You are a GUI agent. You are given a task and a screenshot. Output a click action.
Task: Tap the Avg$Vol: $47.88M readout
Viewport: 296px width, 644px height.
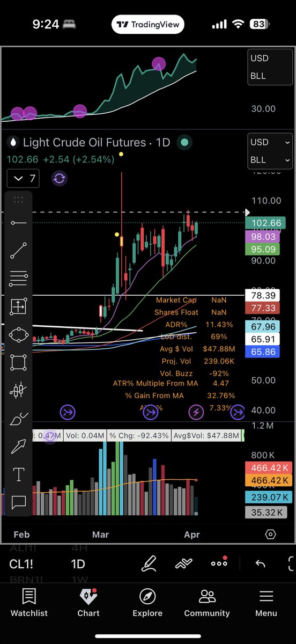(x=207, y=435)
